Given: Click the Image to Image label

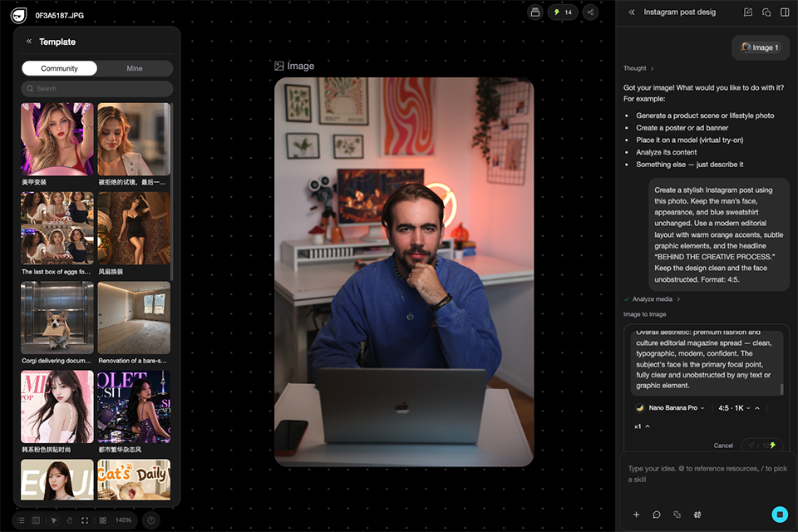Looking at the screenshot, I should pos(645,314).
